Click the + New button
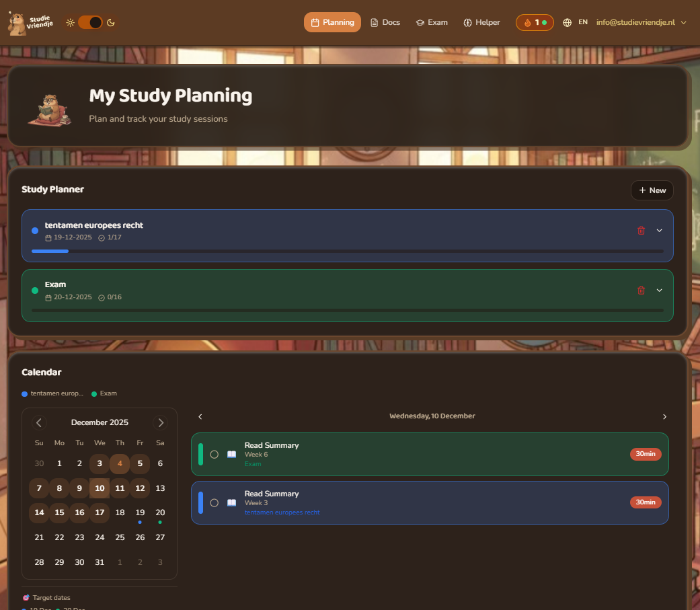The image size is (700, 610). click(651, 190)
